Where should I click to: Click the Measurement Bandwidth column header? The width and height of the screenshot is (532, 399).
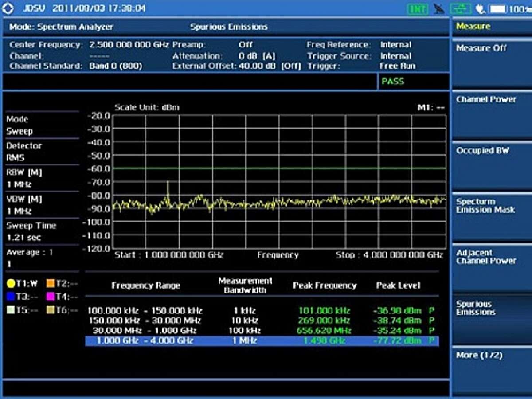pos(245,286)
